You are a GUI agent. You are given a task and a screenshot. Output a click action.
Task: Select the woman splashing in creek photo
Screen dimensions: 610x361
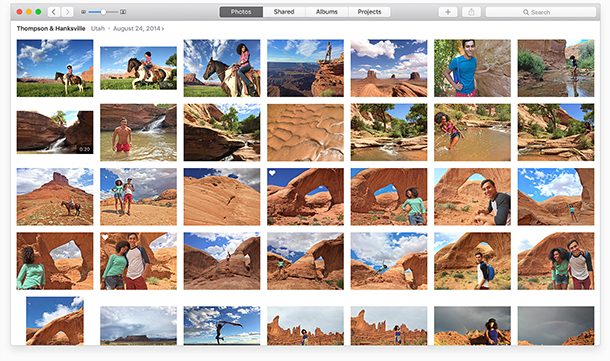pyautogui.click(x=472, y=132)
